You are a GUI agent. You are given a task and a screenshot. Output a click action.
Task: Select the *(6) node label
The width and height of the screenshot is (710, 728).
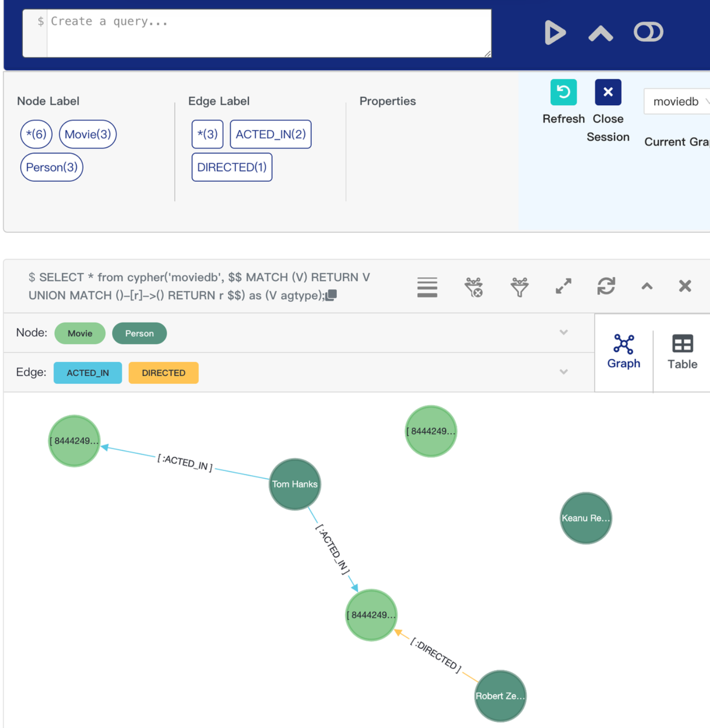pos(36,135)
